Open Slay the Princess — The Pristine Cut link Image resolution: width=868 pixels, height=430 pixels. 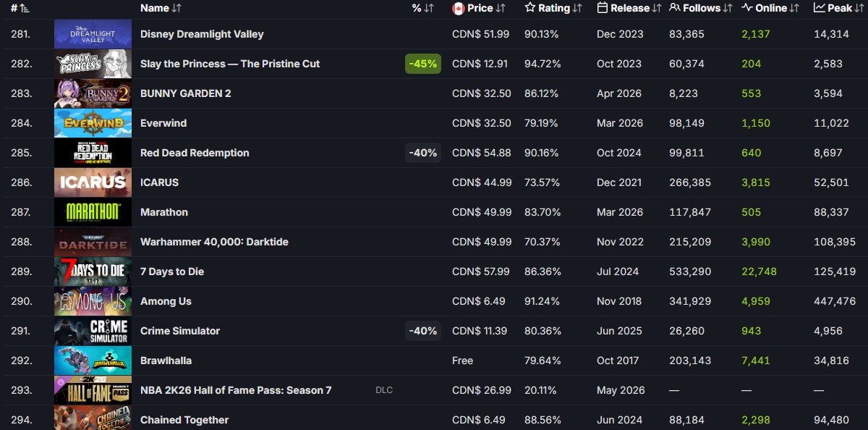(x=230, y=64)
